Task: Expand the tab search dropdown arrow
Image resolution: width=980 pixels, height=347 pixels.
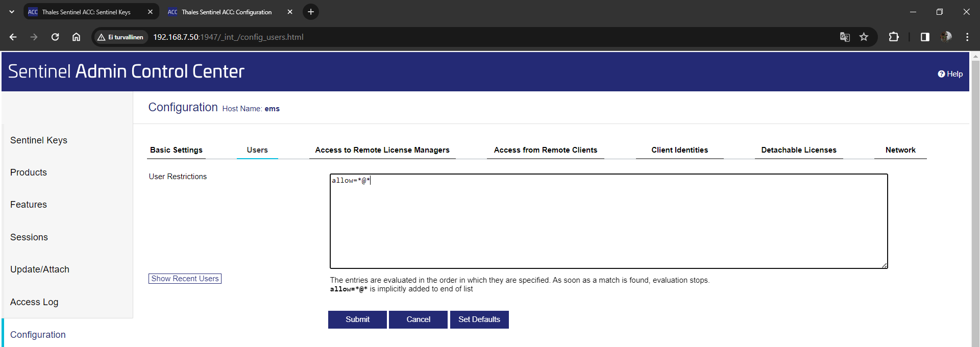Action: coord(12,12)
